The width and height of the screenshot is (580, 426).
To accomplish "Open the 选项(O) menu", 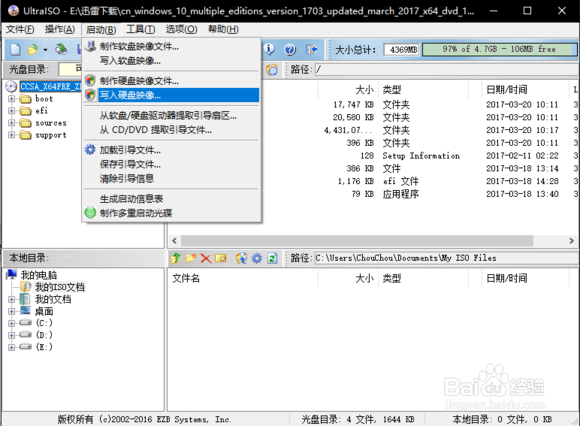I will point(181,29).
